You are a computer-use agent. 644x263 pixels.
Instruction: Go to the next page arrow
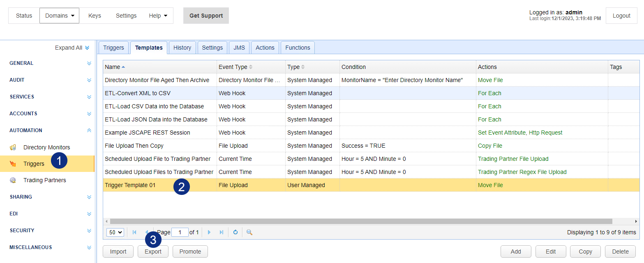(209, 232)
